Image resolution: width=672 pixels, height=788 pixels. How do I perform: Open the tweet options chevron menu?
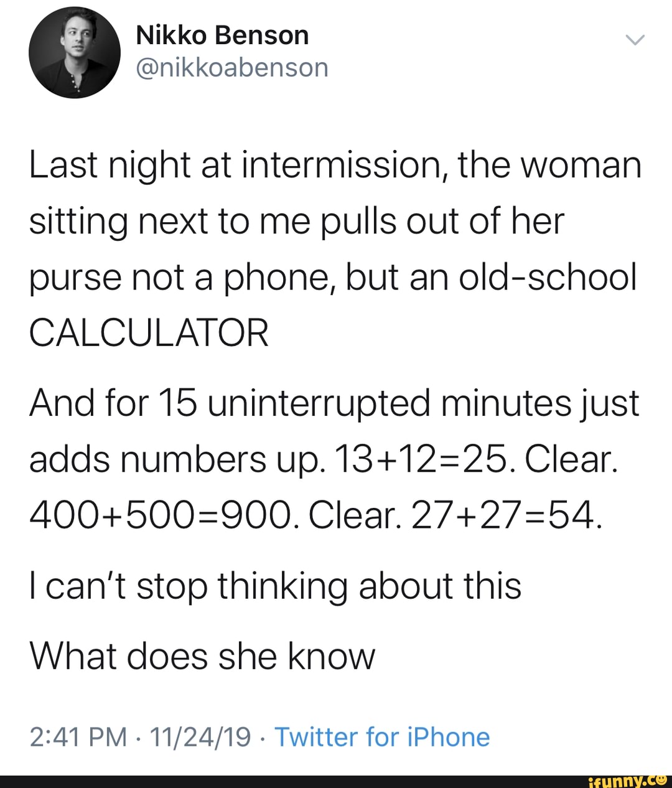[x=635, y=40]
